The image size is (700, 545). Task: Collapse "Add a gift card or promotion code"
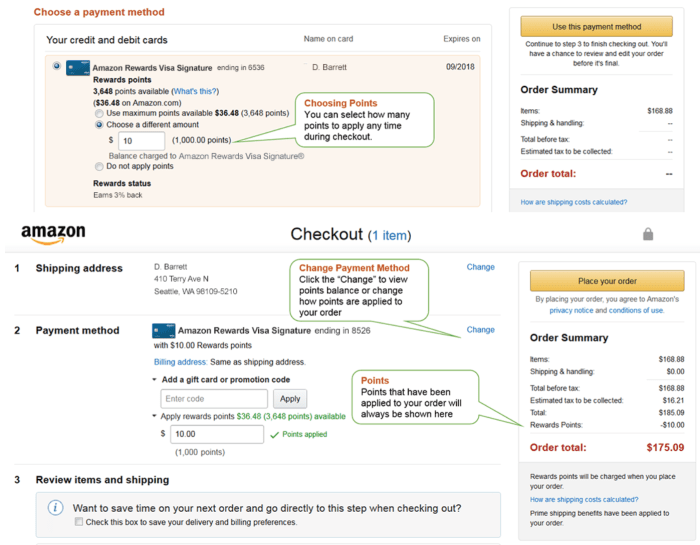point(155,380)
